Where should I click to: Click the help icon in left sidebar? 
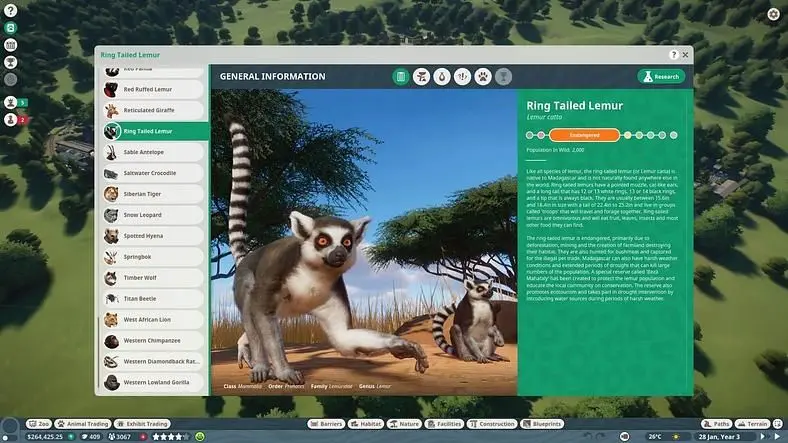point(11,10)
